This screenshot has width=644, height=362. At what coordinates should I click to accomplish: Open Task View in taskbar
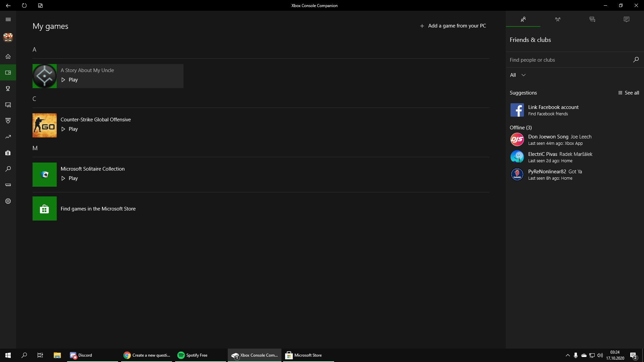tap(40, 355)
